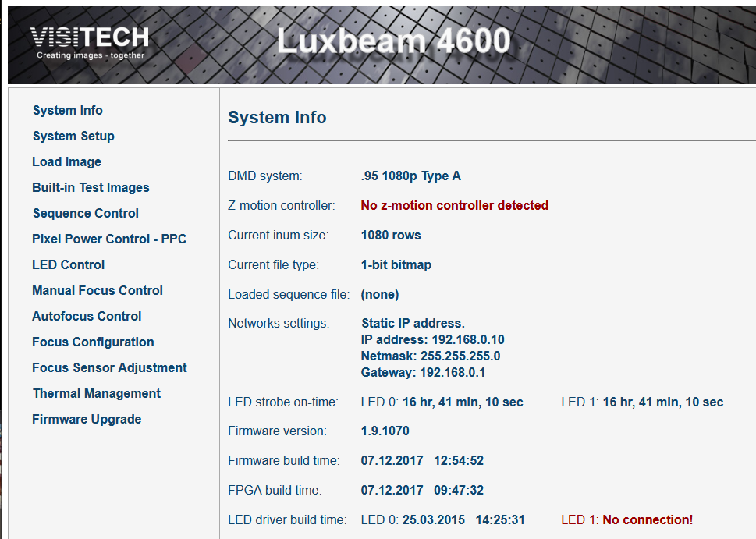Go to Focus Sensor Adjustment
This screenshot has width=756, height=539.
[109, 367]
